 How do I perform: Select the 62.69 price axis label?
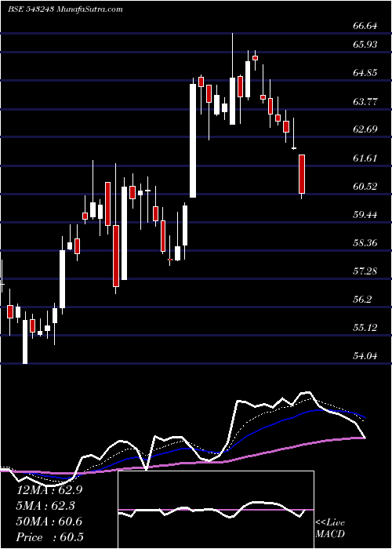click(x=365, y=129)
